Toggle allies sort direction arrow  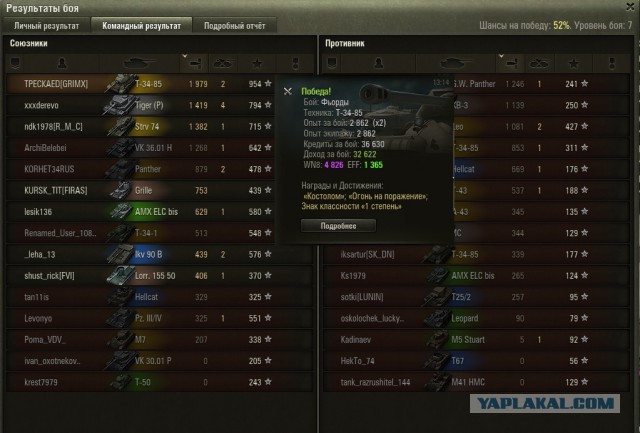click(x=185, y=56)
